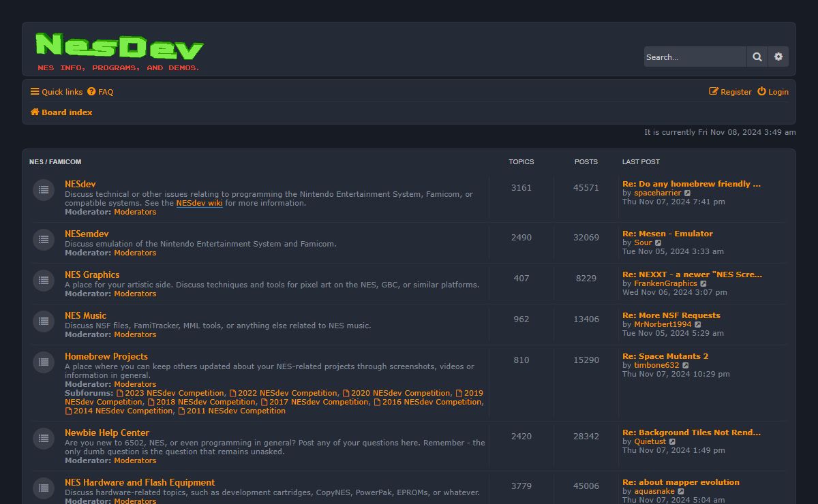Screen dimensions: 818x504
Task: Open Moderators link under NESemdev forum
Action: point(135,253)
